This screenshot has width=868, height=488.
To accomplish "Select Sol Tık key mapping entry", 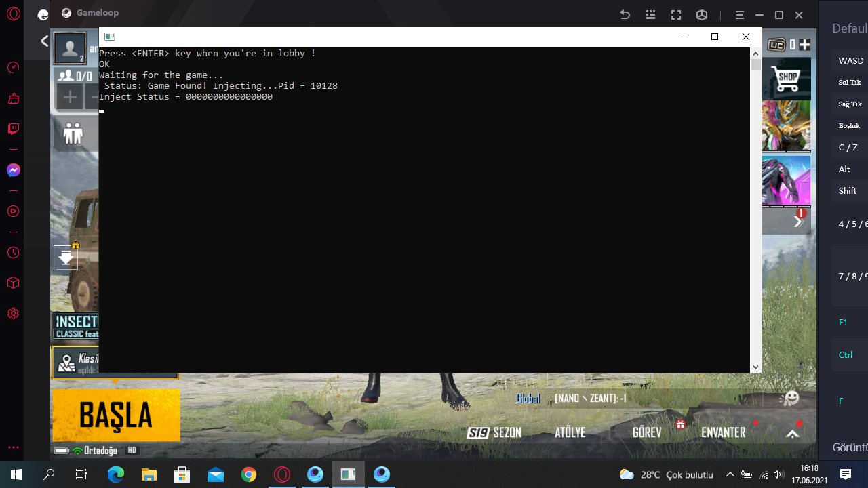I will click(850, 82).
